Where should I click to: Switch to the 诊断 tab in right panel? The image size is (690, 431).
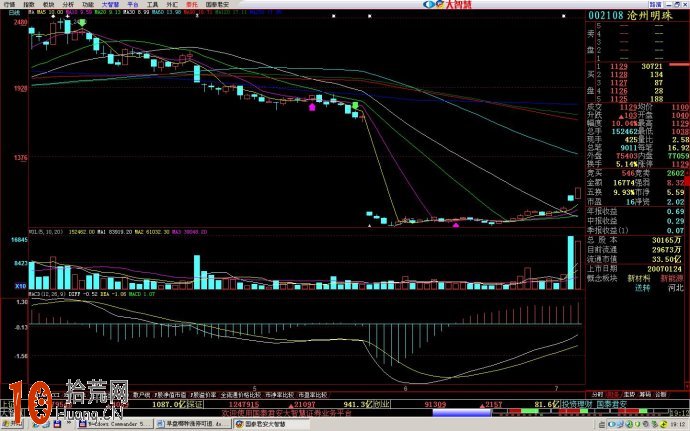661,395
